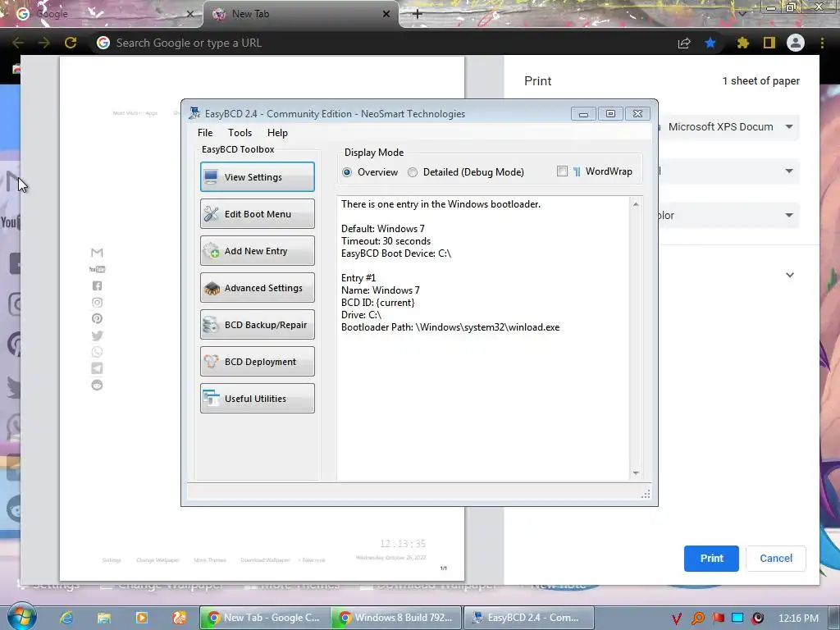The image size is (840, 630).
Task: Open Windows Explorer from taskbar
Action: [x=104, y=618]
